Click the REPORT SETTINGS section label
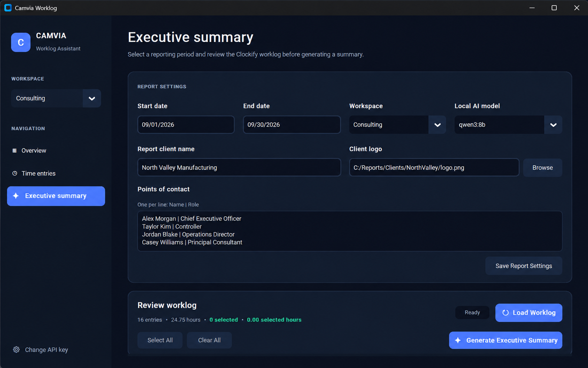 click(x=162, y=87)
